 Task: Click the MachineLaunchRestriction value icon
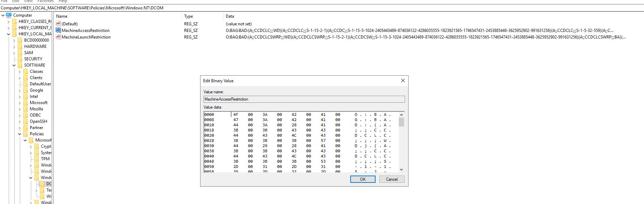(x=58, y=37)
